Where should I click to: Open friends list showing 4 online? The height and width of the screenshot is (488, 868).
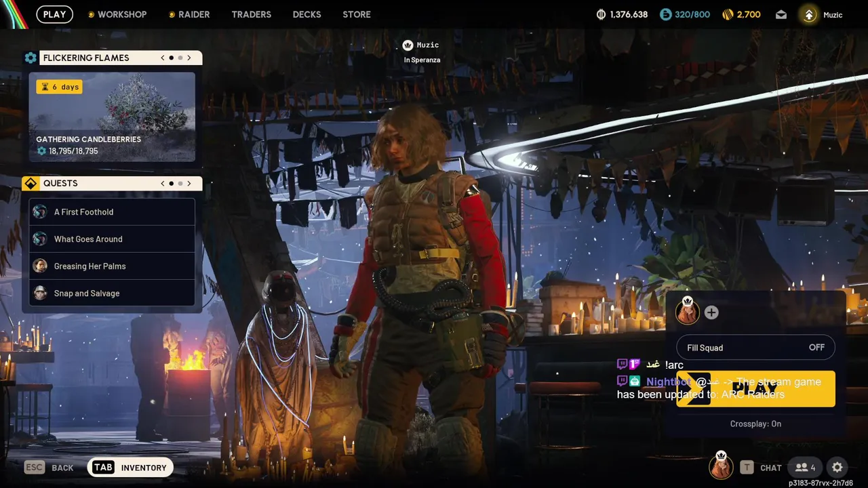(x=806, y=467)
